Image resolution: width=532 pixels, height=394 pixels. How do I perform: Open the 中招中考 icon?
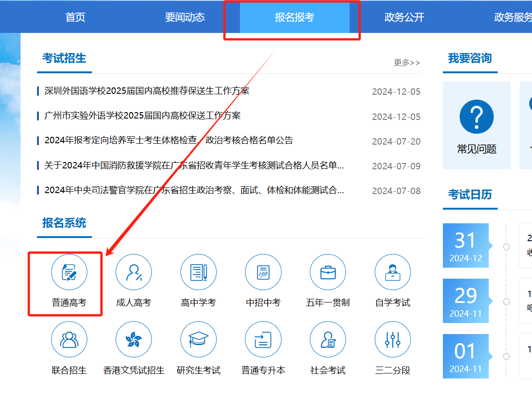pos(263,272)
